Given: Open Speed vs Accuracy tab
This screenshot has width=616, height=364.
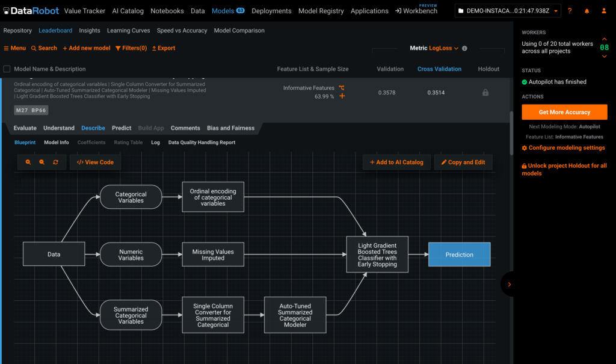Looking at the screenshot, I should 182,30.
